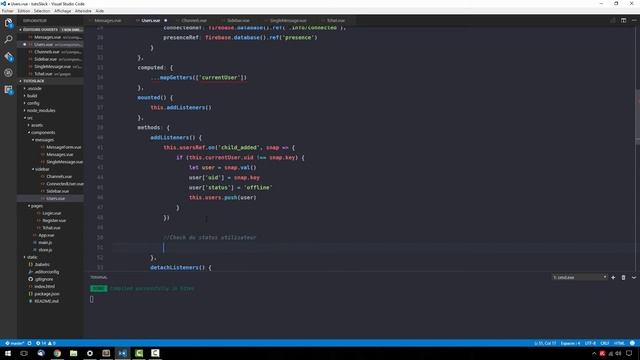The width and height of the screenshot is (640, 360).
Task: Open the Search view in the activity bar
Action: (x=8, y=40)
